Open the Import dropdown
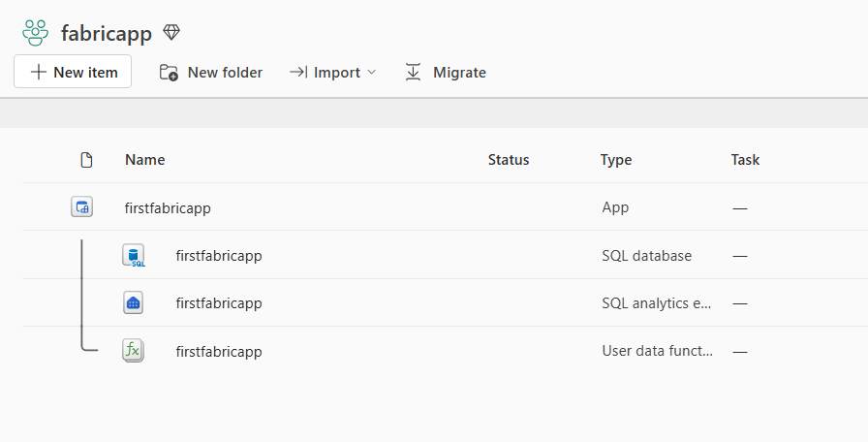 click(x=332, y=72)
